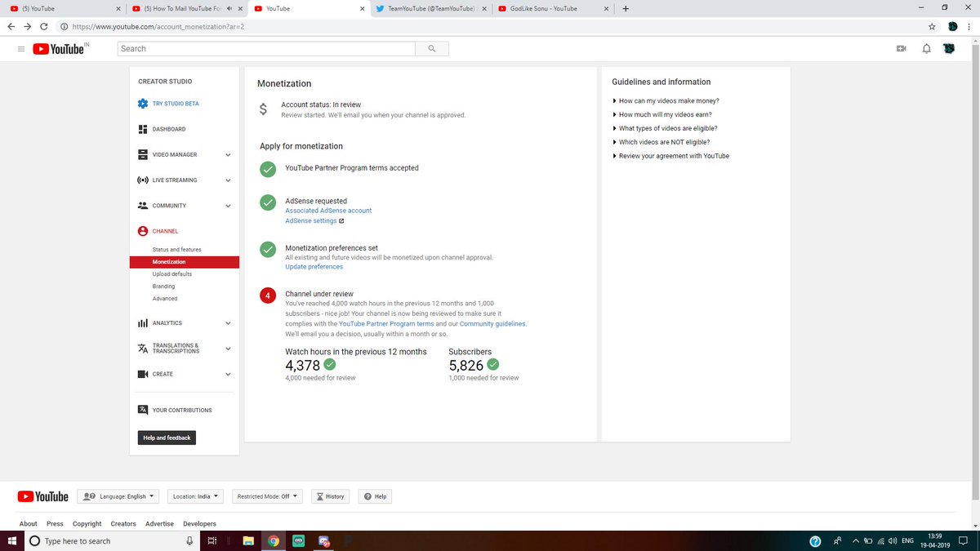The image size is (980, 551).
Task: Open the Community guidelines link
Action: (x=492, y=324)
